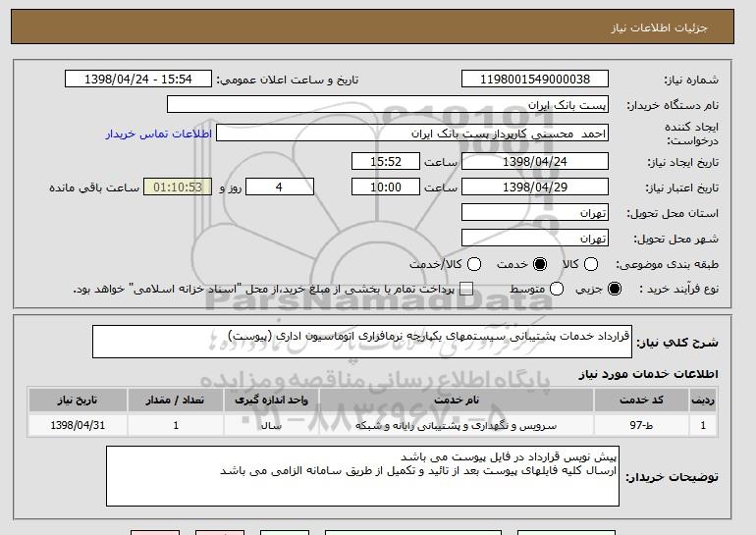Click the service code cell ط-97
The height and width of the screenshot is (535, 756).
pos(641,425)
